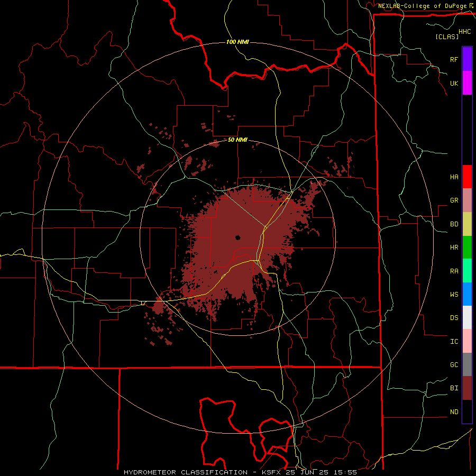Click the HR green legend swatch
This screenshot has width=476, height=476.
467,248
